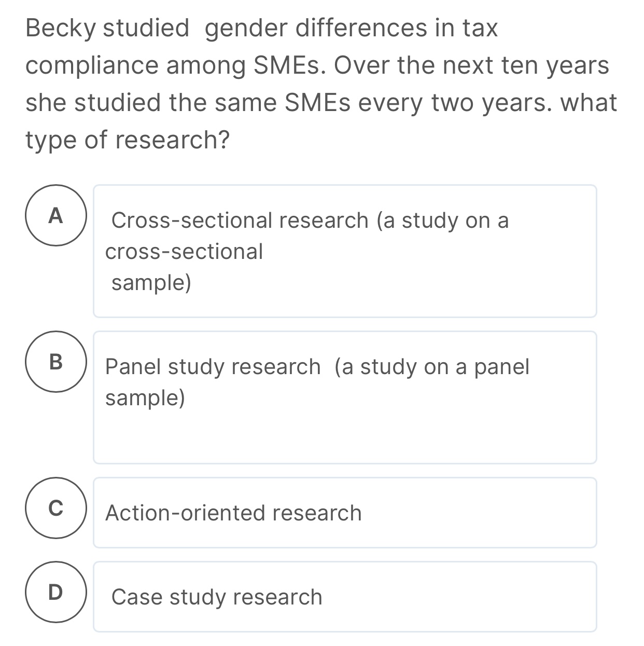Choose the "Panel study research" answer text
This screenshot has height=646, width=644.
(x=213, y=367)
